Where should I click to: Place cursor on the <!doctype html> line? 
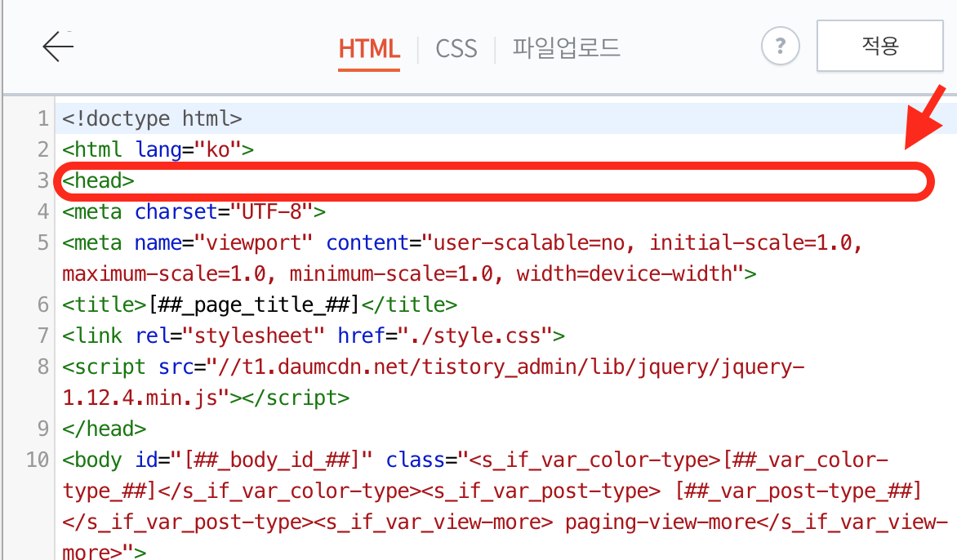tap(152, 118)
